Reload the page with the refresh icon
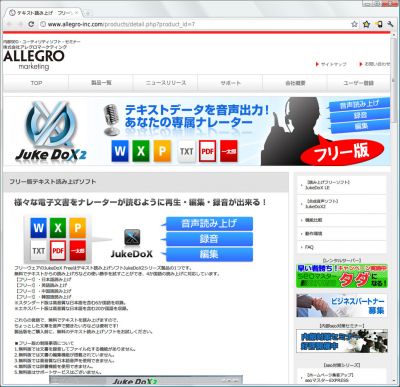 31,24
